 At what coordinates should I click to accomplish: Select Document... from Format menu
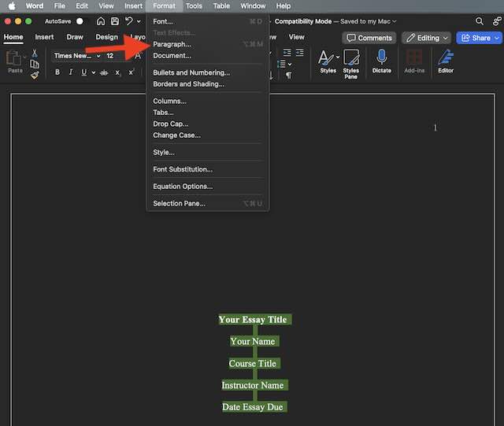(x=208, y=56)
